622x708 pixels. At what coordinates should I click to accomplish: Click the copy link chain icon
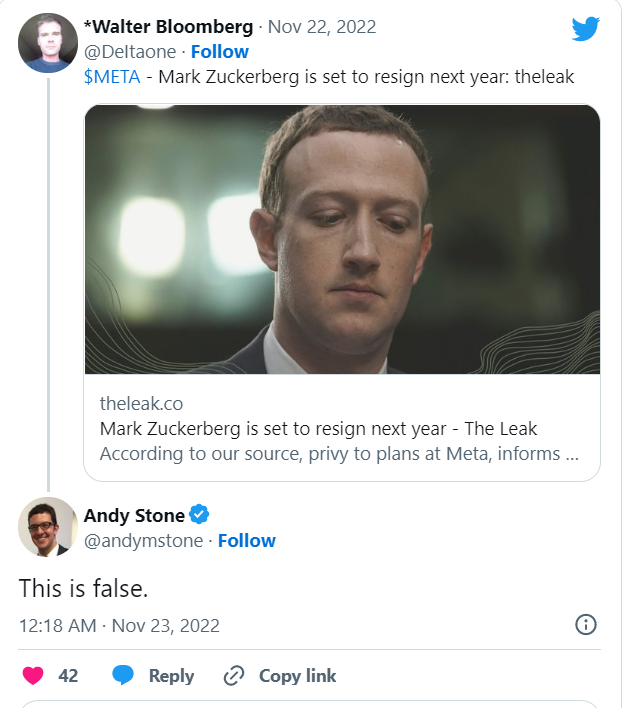(x=234, y=676)
